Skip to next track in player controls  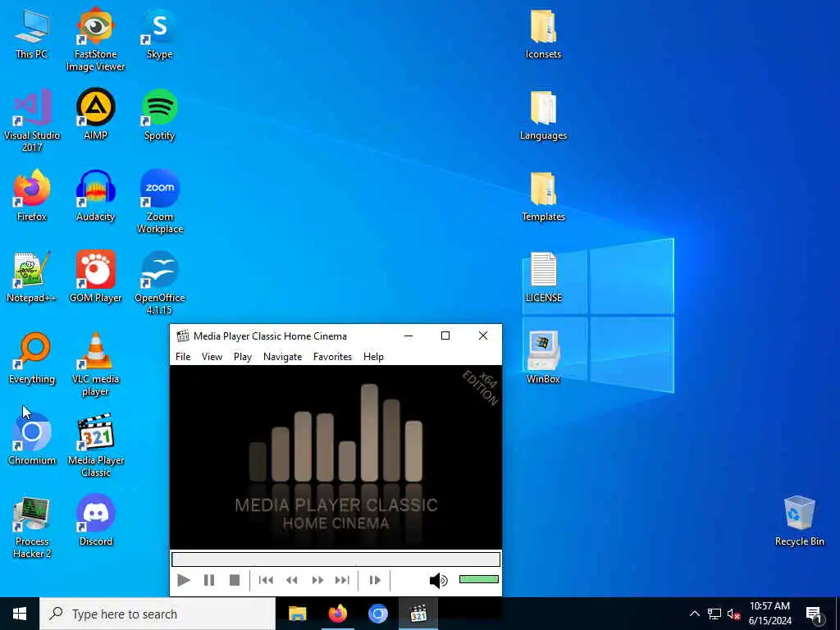click(x=342, y=580)
